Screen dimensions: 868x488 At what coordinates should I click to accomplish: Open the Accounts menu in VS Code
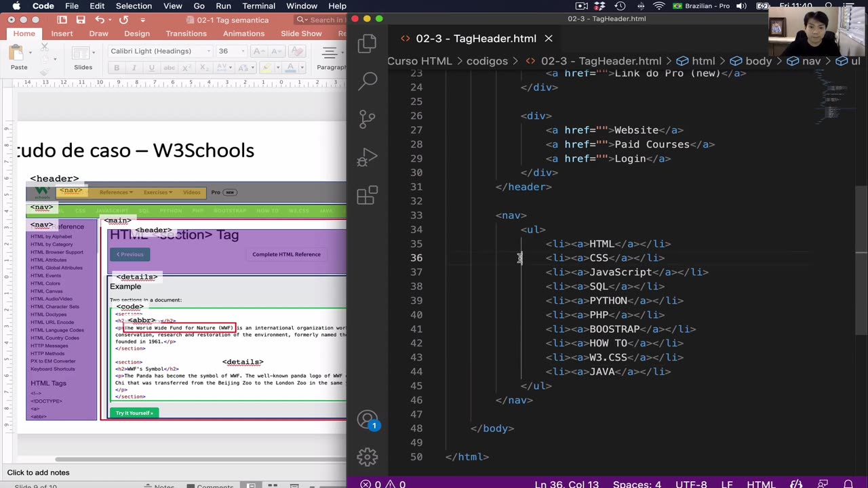coord(368,420)
